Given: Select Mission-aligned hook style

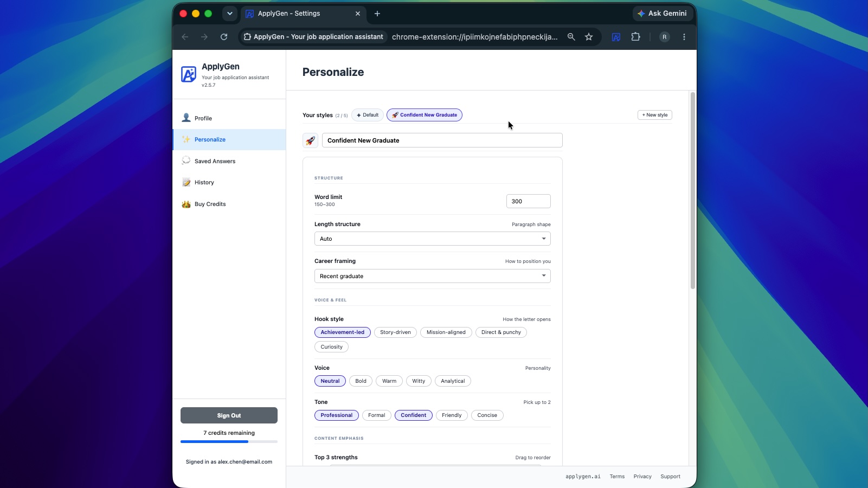Looking at the screenshot, I should (446, 332).
